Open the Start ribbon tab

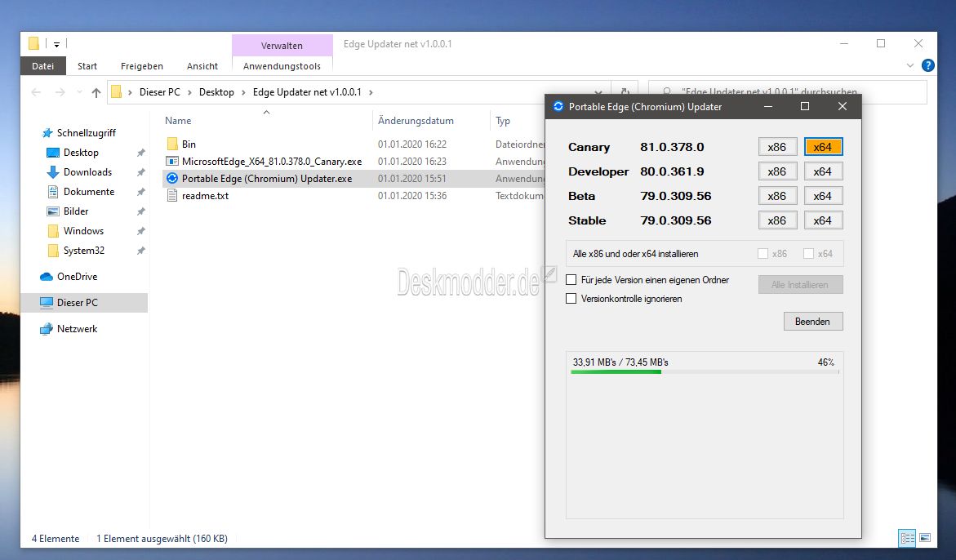coord(87,66)
